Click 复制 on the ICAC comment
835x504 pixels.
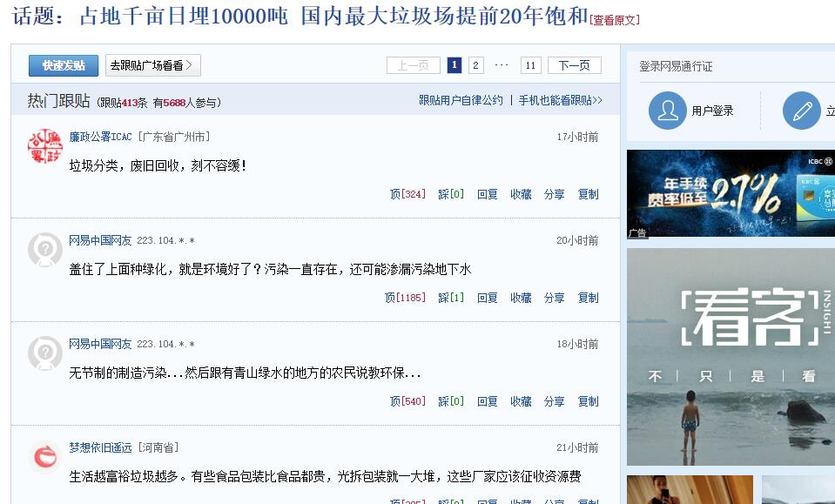point(589,194)
